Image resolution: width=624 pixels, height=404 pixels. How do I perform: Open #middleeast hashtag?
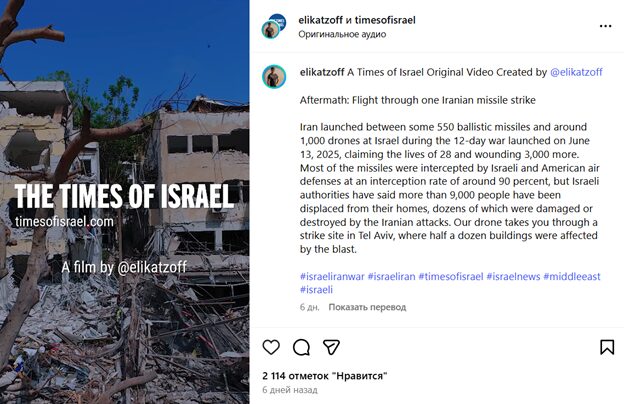pyautogui.click(x=571, y=276)
